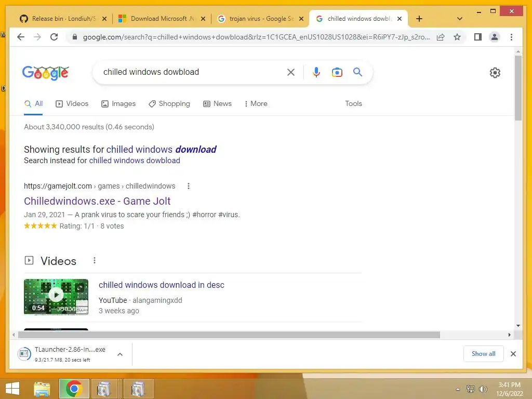The image size is (532, 399).
Task: Reload the current page
Action: tap(54, 37)
